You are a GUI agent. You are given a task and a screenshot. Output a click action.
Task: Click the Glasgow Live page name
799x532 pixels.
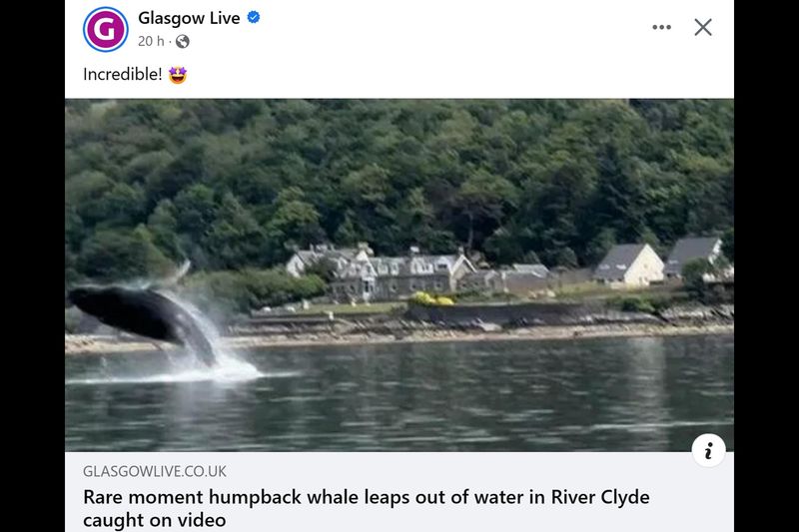(x=189, y=18)
